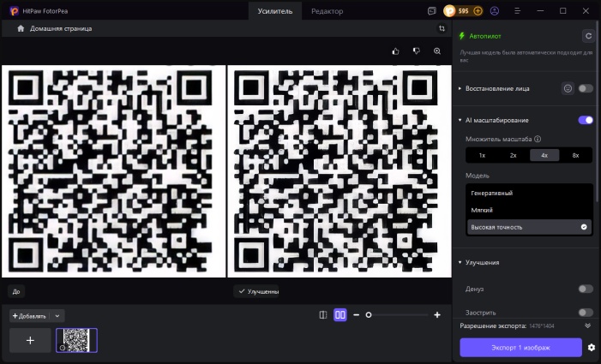Open dropdown arrow next to Add button
The image size is (601, 364).
tap(57, 316)
